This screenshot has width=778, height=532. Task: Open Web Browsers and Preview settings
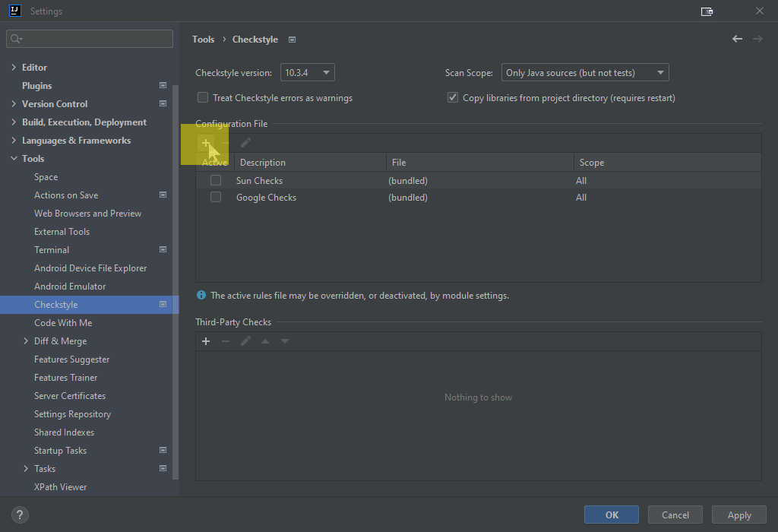tap(88, 214)
